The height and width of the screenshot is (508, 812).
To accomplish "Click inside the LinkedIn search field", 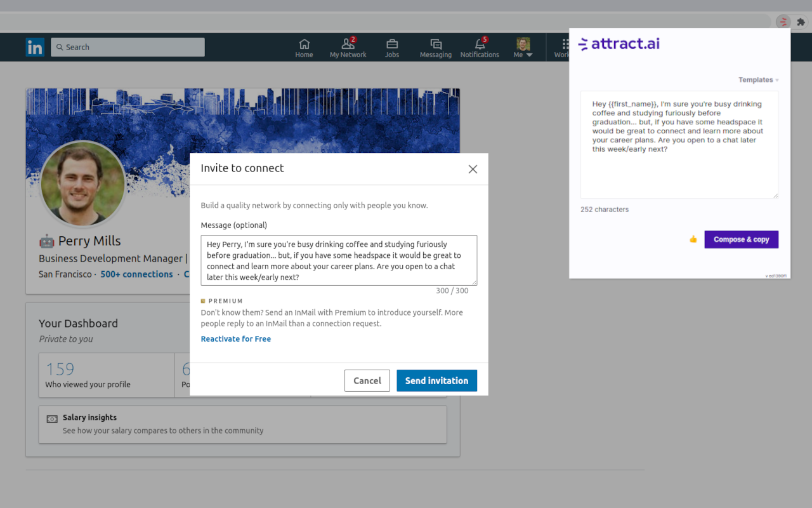I will [x=127, y=47].
